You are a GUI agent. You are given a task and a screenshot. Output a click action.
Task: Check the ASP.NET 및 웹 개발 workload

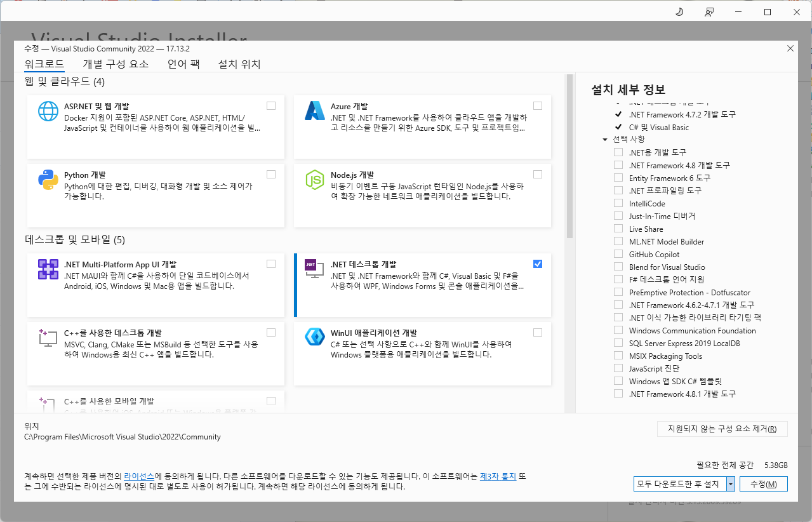271,105
